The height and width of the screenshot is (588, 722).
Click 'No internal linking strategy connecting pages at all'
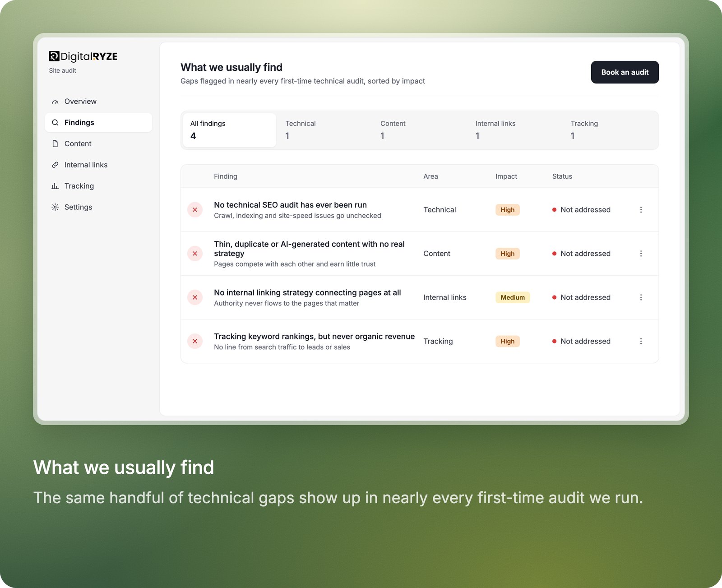coord(307,292)
